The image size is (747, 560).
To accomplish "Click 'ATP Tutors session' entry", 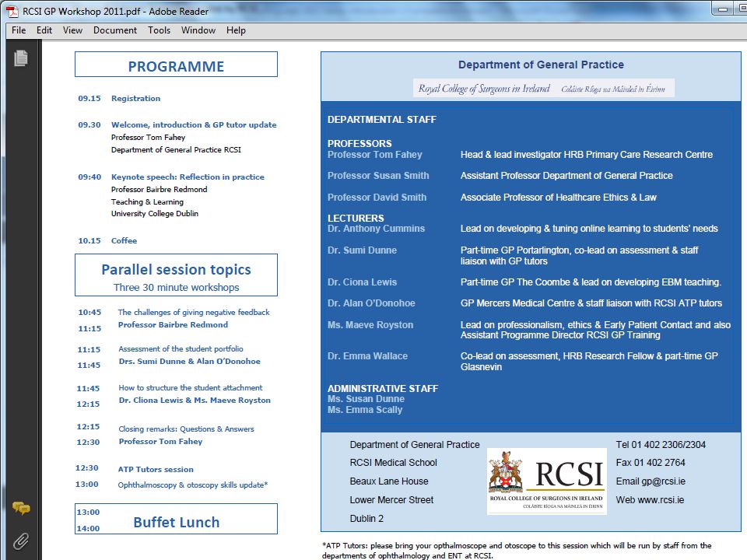I will click(156, 469).
